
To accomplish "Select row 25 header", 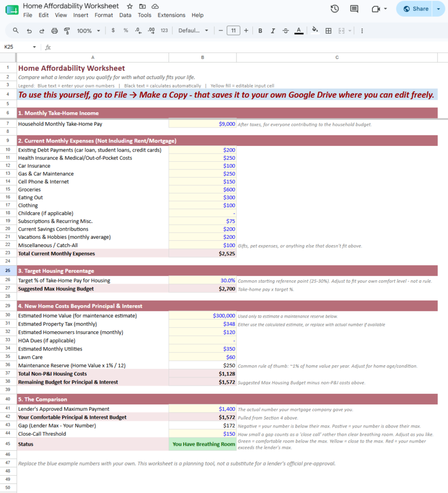I will click(x=8, y=271).
